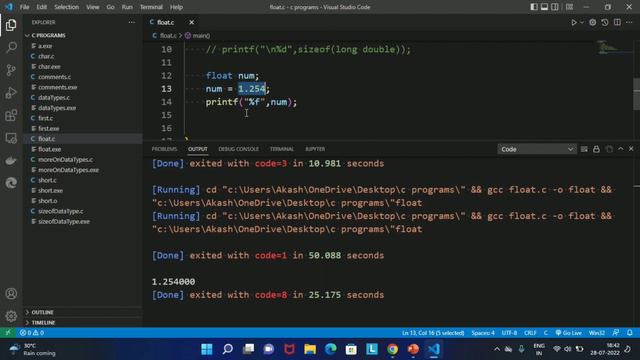Viewport: 640px width, 360px height.
Task: Switch to the Jupyter tab
Action: click(315, 149)
